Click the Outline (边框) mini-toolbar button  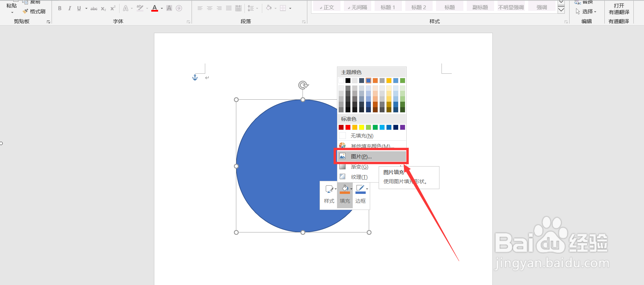(x=361, y=195)
